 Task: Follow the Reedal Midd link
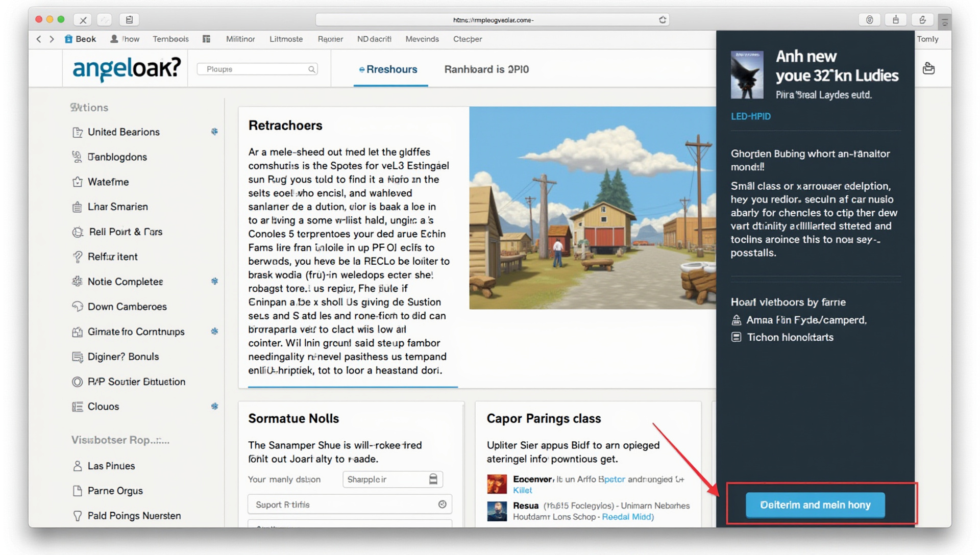627,517
